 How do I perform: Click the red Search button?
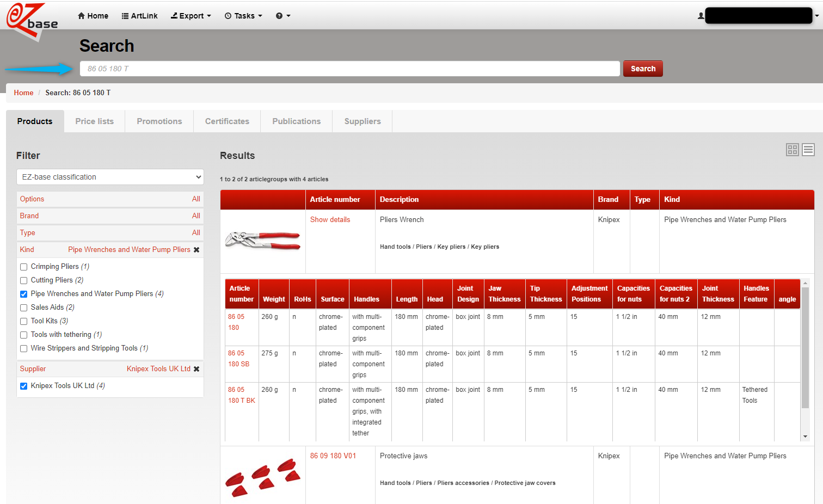point(643,69)
